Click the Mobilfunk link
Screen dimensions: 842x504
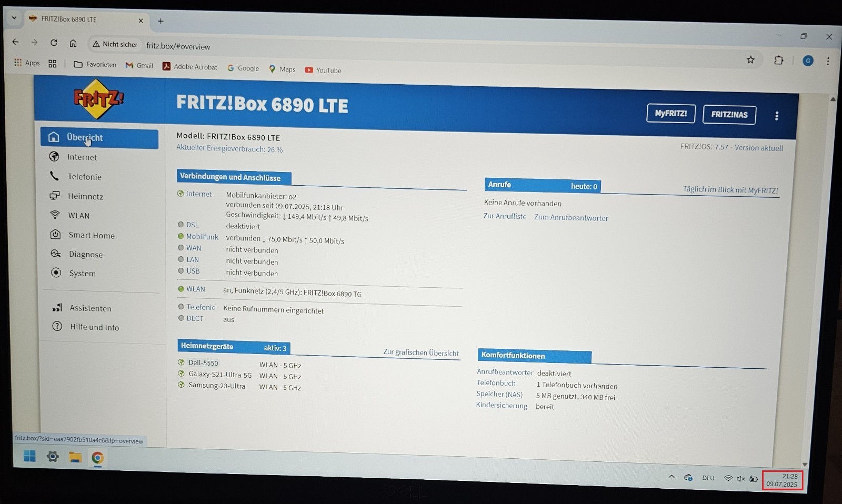click(202, 237)
